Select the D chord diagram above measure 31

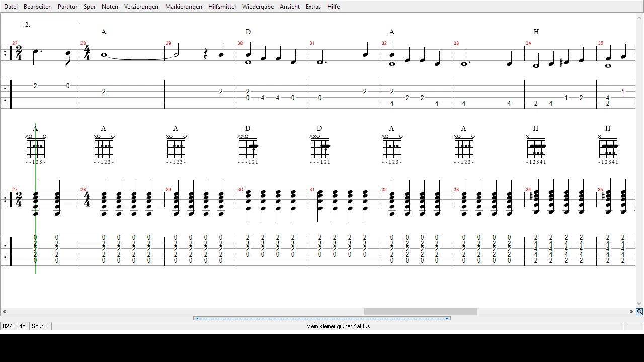click(320, 149)
